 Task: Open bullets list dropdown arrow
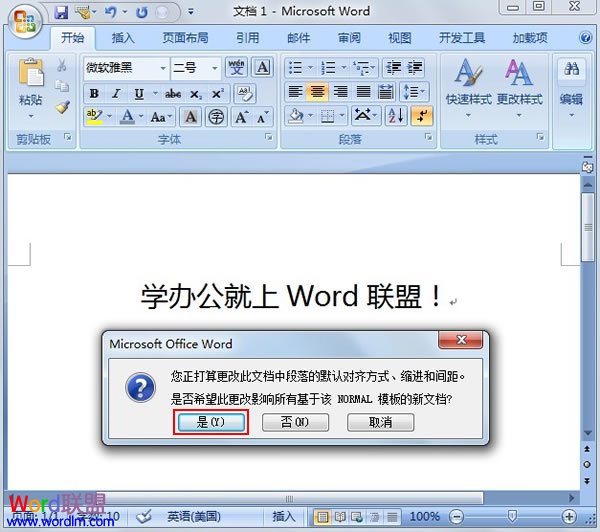310,68
